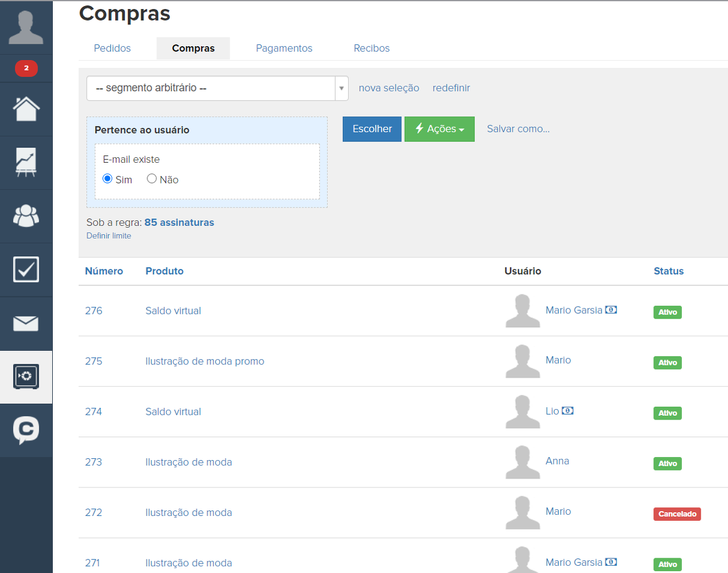Click the red notifications badge

[26, 69]
